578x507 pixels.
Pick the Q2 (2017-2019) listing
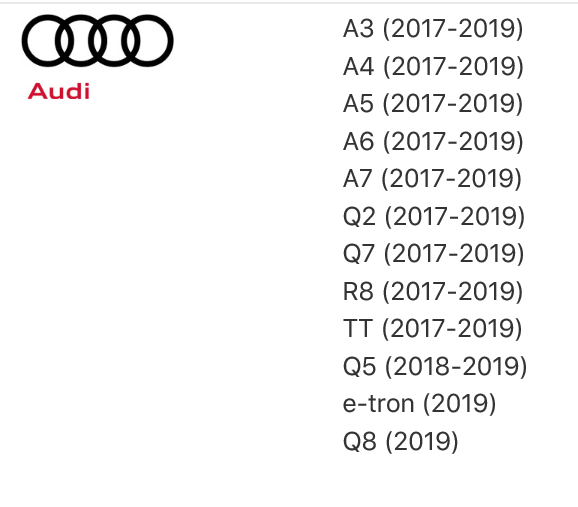pos(434,216)
